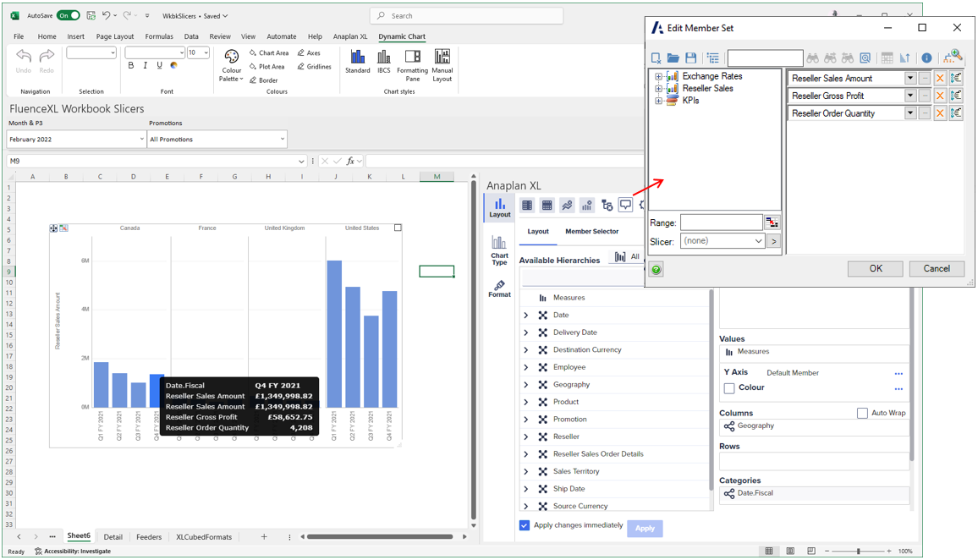Click the Save icon in Edit Member Set dialog

tap(690, 58)
